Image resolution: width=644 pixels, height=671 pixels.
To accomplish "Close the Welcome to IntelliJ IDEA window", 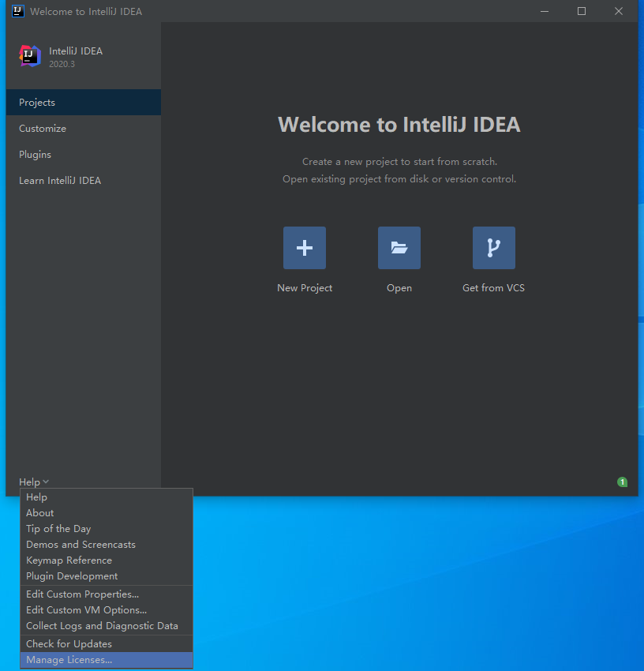I will (x=618, y=11).
